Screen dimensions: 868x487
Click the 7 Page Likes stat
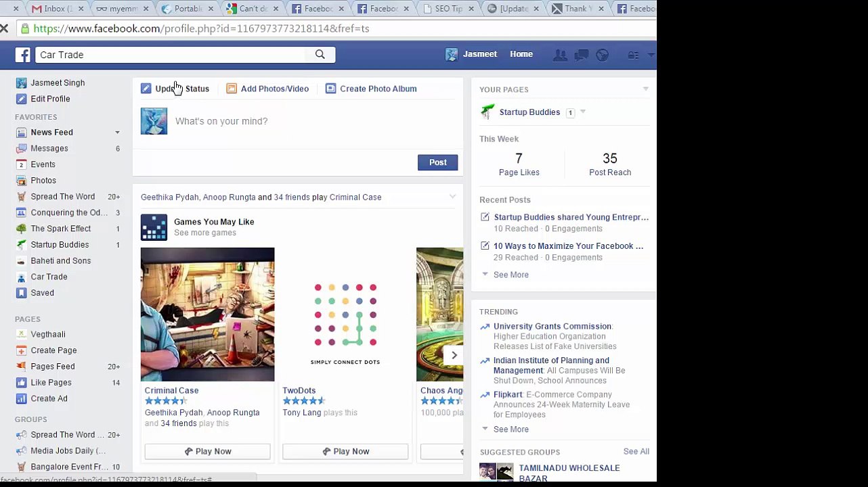pos(519,164)
